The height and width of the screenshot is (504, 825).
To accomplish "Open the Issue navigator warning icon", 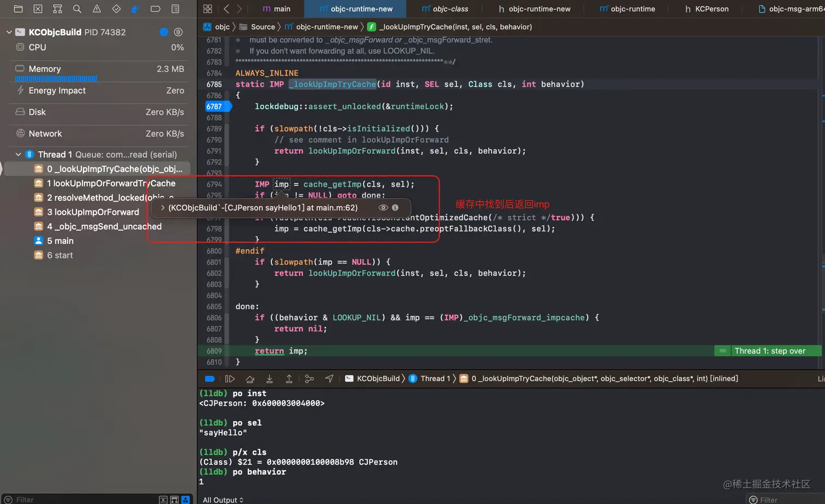I will (97, 9).
